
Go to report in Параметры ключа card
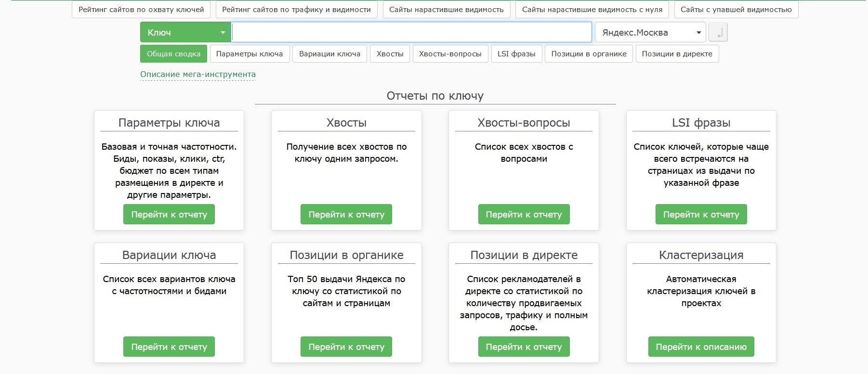(169, 215)
